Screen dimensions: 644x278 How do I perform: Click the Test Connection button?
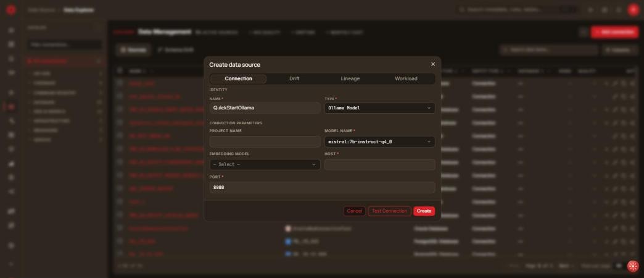[x=389, y=211]
